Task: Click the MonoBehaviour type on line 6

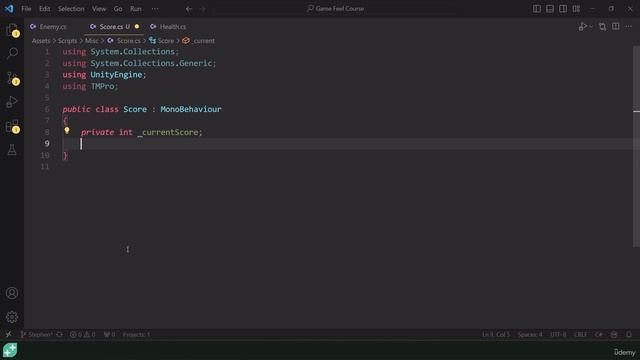Action: 191,109
